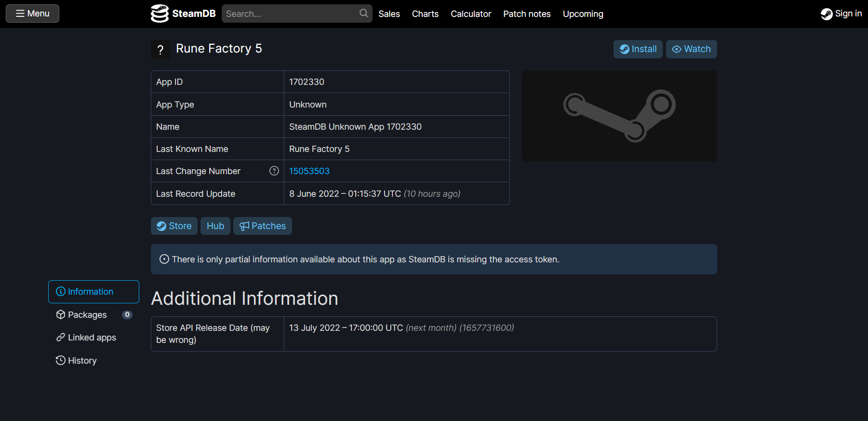Click the question mark app icon
The width and height of the screenshot is (868, 421).
pyautogui.click(x=160, y=49)
